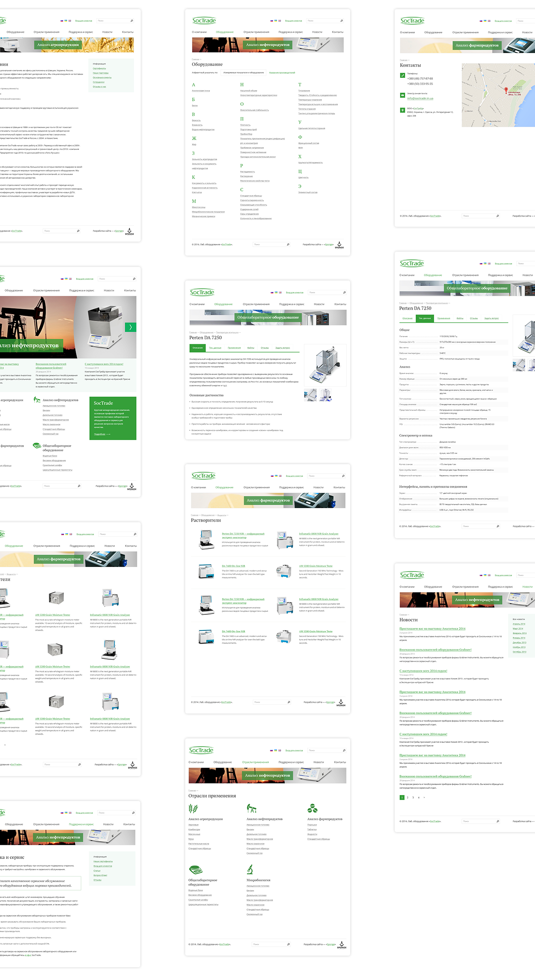This screenshot has height=980, width=535.
Task: Open Контакты in the Отрасли применения page menu
Action: point(340,762)
